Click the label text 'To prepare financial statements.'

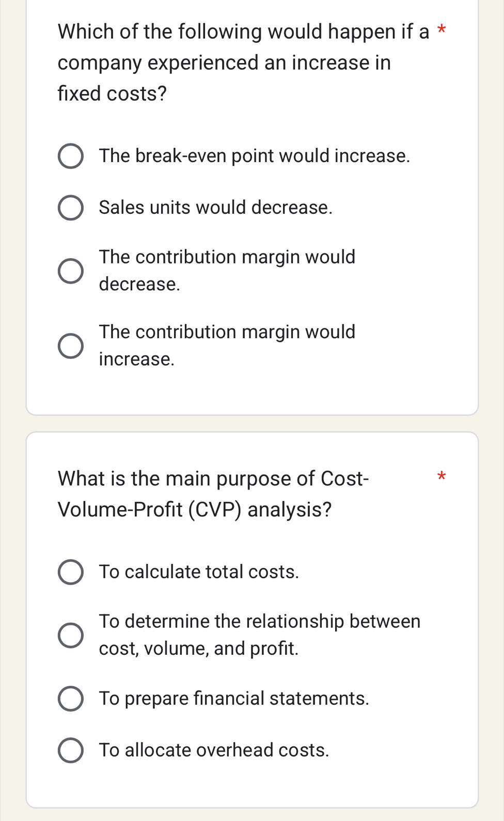click(x=234, y=699)
